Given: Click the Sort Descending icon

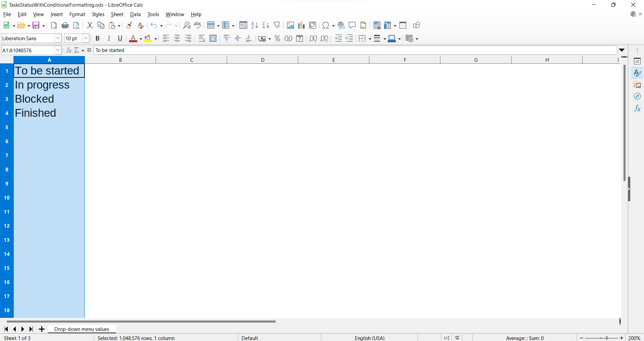Looking at the screenshot, I should point(266,25).
